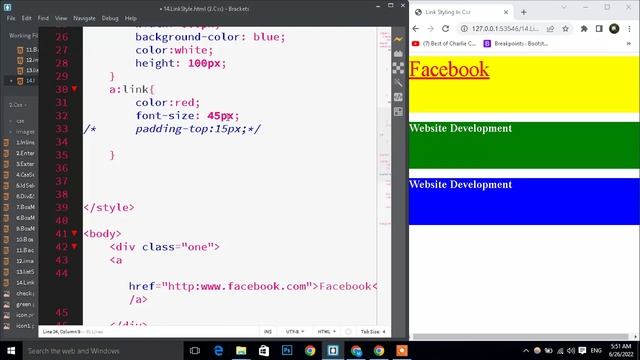Click the ENG language indicator in tray
640x360 pixels.
point(596,351)
